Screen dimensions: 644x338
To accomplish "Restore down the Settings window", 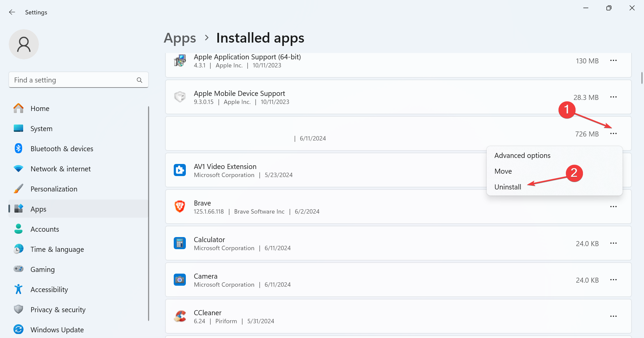I will (609, 8).
